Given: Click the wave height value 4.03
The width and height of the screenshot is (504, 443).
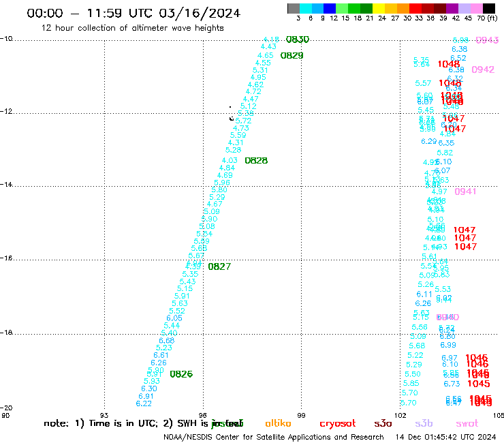Looking at the screenshot, I should click(x=230, y=160).
